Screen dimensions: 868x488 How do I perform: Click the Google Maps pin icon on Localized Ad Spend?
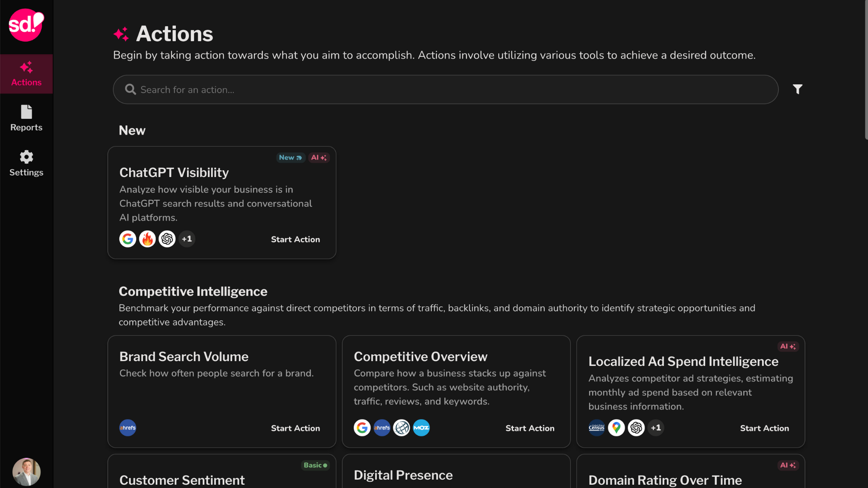[616, 428]
